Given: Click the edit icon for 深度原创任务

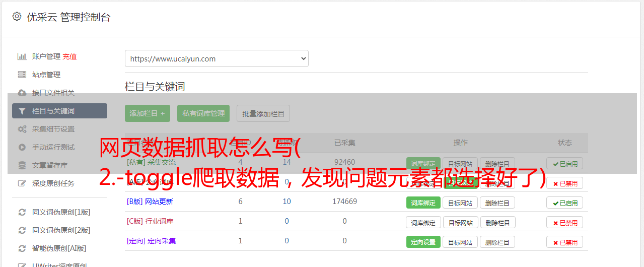Looking at the screenshot, I should pos(22,183).
